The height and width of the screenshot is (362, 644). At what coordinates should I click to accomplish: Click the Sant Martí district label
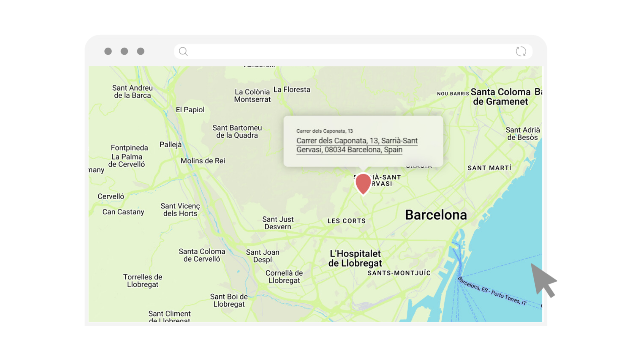point(489,168)
